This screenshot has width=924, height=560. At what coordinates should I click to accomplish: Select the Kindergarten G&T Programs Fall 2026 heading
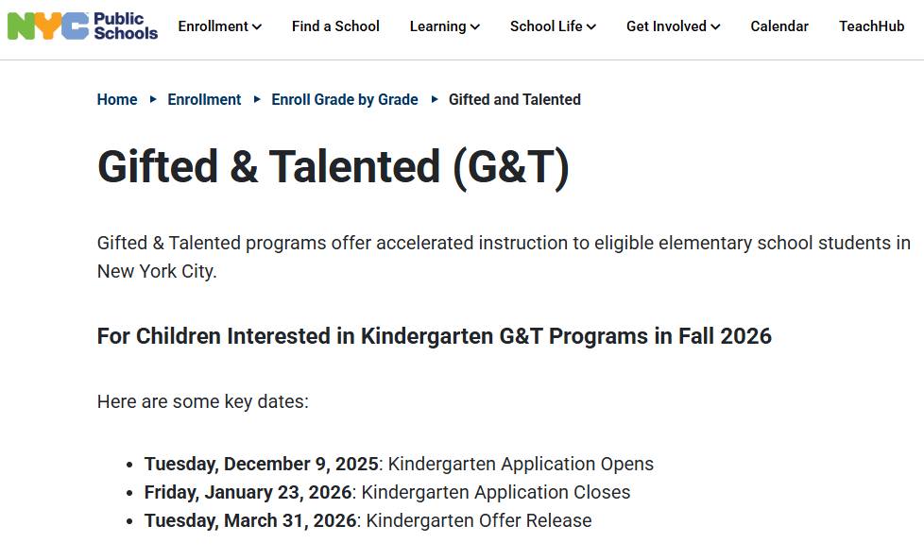click(435, 336)
